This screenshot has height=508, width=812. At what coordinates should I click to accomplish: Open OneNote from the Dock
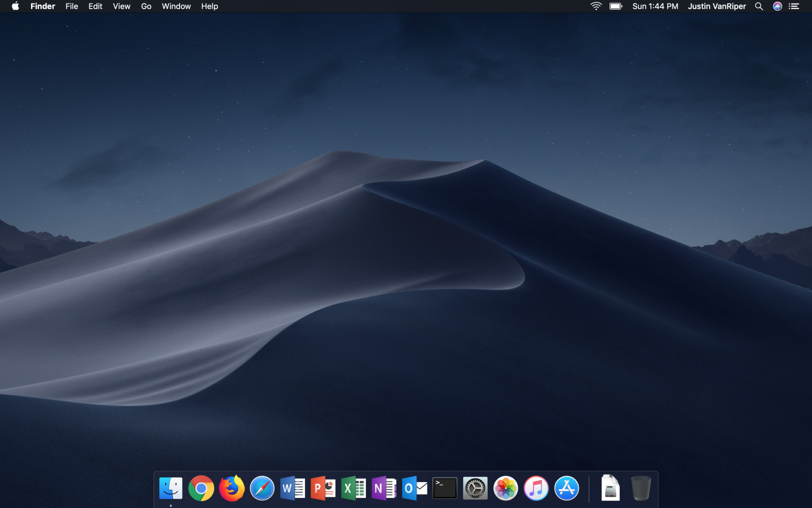(x=384, y=489)
